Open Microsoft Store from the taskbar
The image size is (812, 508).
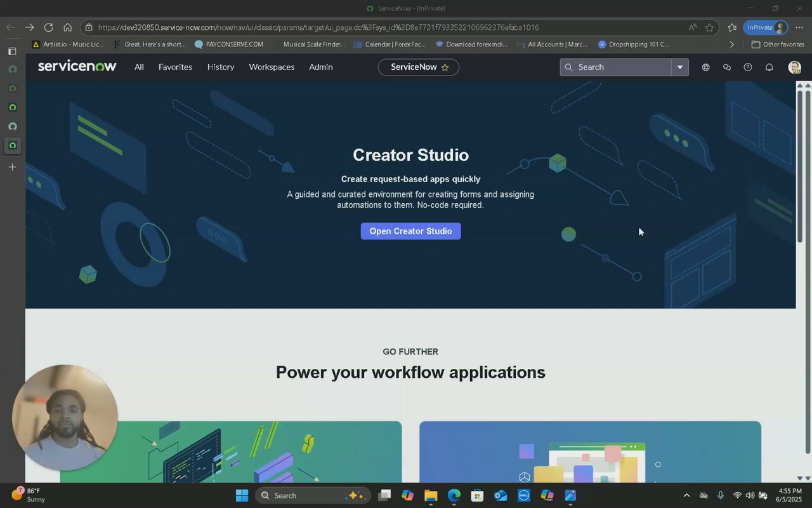477,495
